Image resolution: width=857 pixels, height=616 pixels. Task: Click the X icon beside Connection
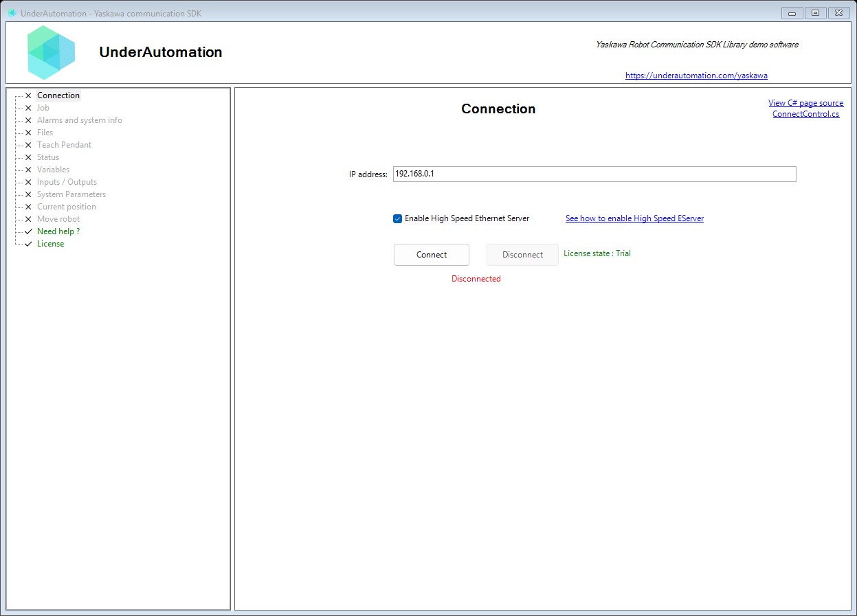pos(28,95)
